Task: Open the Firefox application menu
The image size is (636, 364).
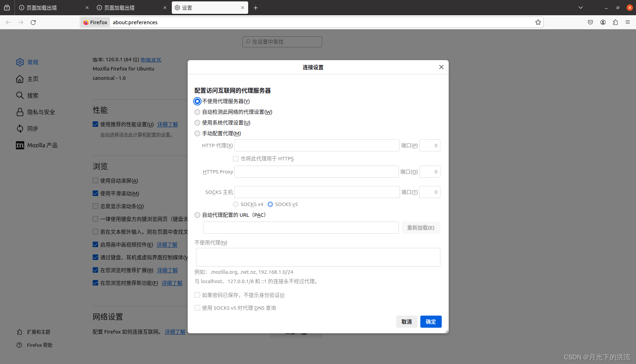Action: pyautogui.click(x=628, y=22)
